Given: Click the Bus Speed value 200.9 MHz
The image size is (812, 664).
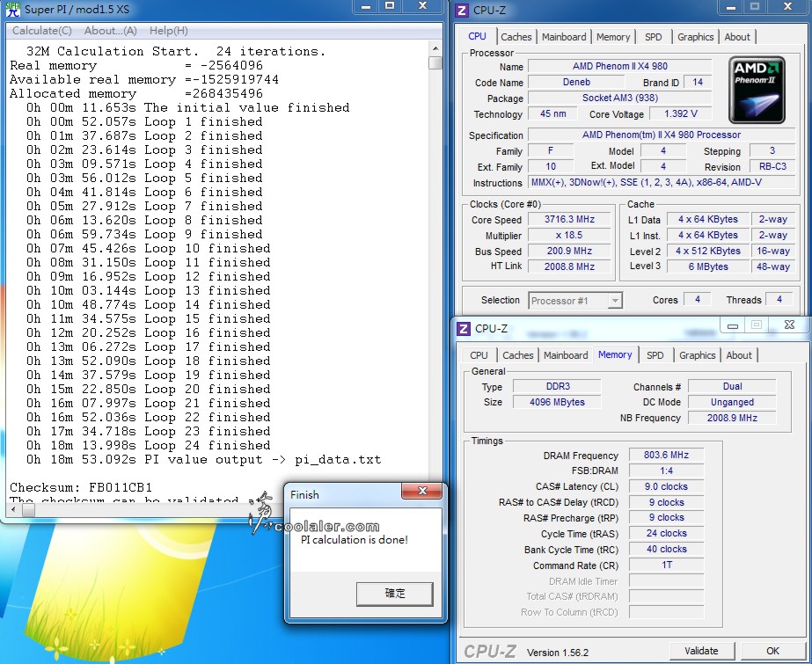Looking at the screenshot, I should 569,251.
